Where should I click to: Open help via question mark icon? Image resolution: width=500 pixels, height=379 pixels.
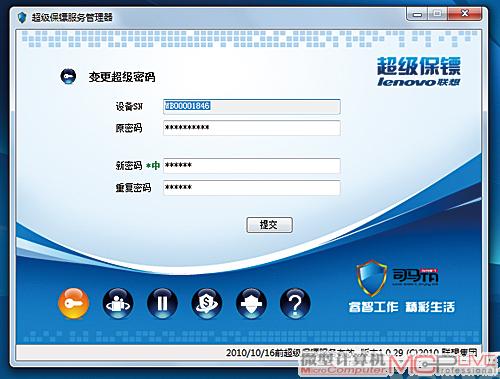click(295, 304)
